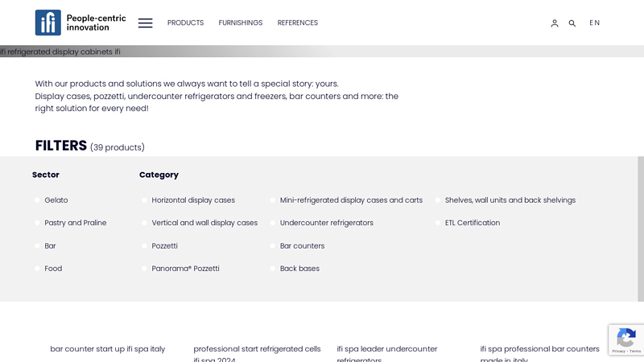Filter by Back bases category
The width and height of the screenshot is (644, 362).
click(x=295, y=269)
